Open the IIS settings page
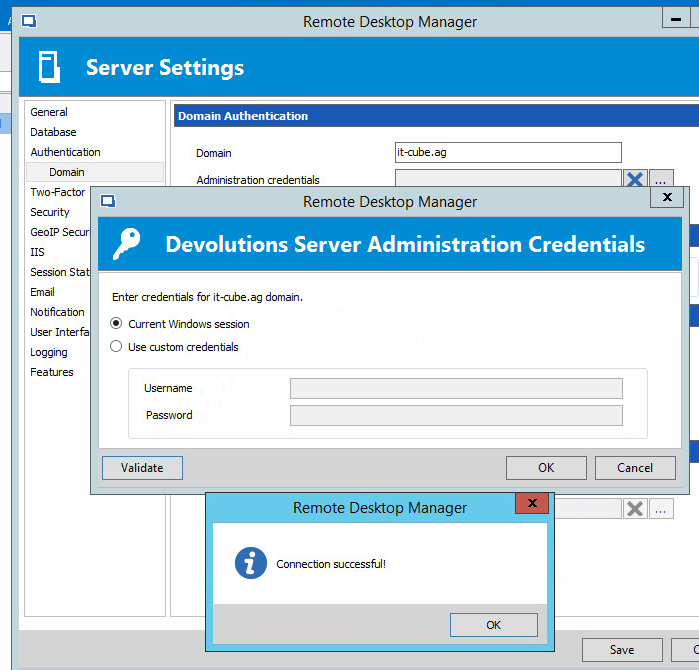699x670 pixels. pos(37,252)
